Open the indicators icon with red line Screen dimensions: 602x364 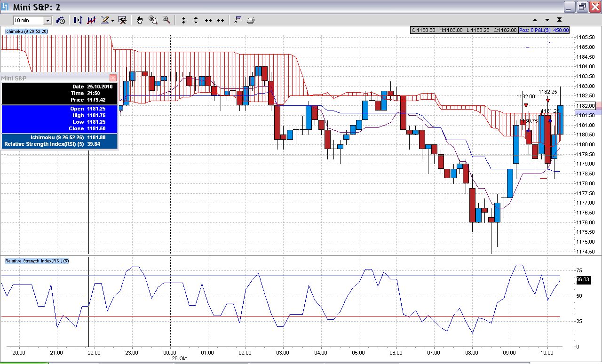pyautogui.click(x=92, y=20)
